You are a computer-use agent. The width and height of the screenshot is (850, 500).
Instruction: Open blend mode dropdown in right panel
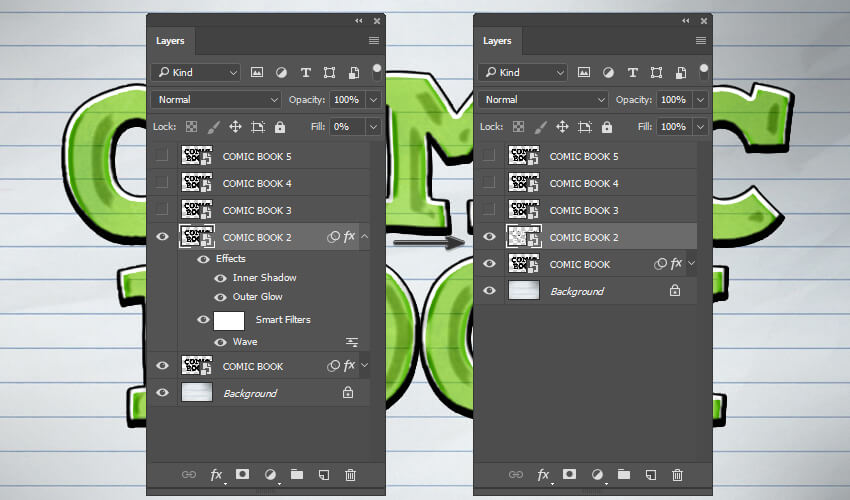tap(543, 100)
